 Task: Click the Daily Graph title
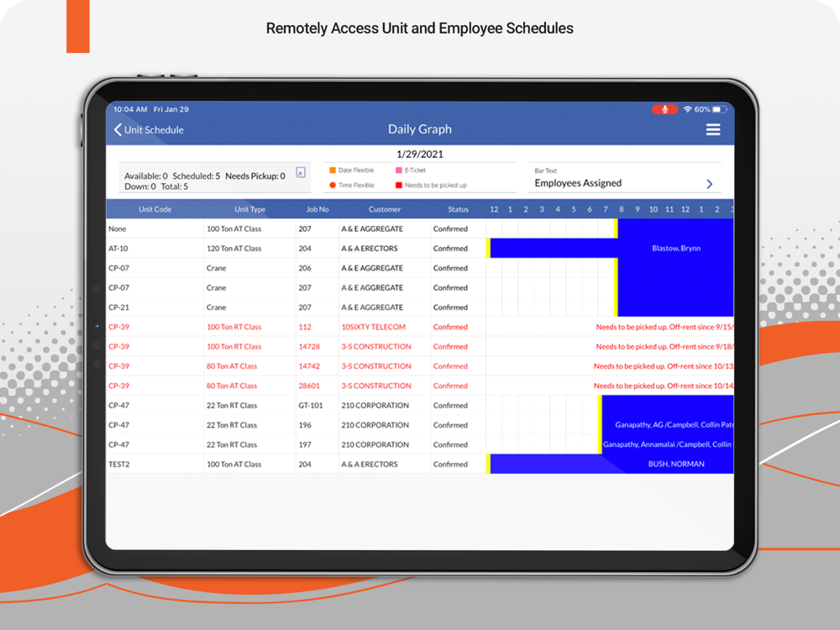419,129
